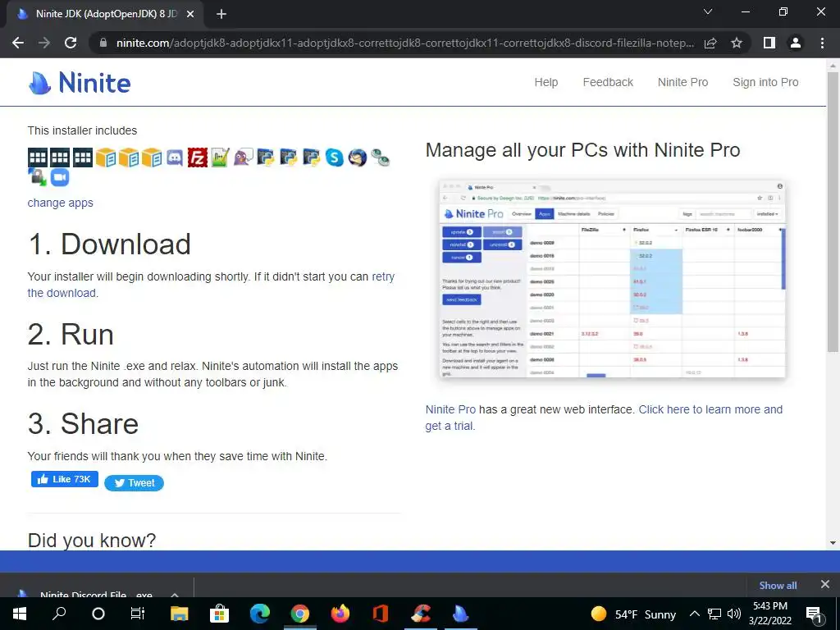Open the Chrome profile icon

click(x=796, y=43)
